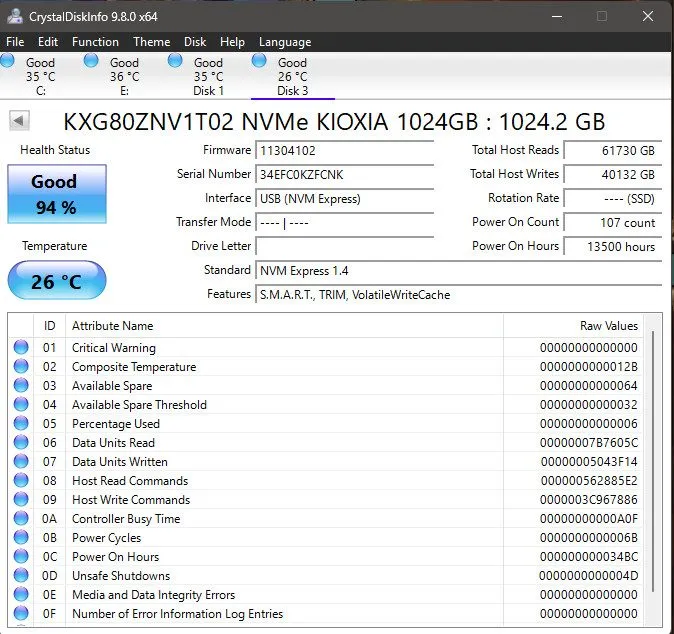The image size is (674, 634).
Task: Click the blue orb beside Host Read Commands
Action: coord(21,480)
